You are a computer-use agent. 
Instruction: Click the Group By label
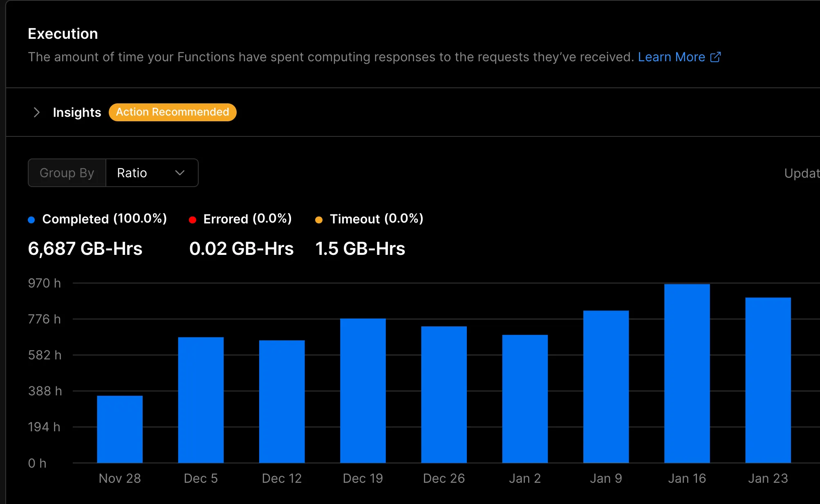coord(67,173)
